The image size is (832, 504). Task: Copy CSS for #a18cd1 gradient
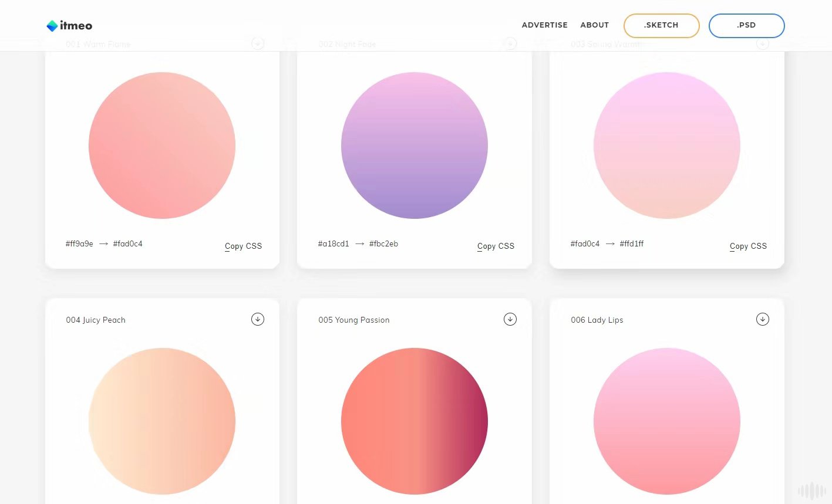(x=496, y=246)
